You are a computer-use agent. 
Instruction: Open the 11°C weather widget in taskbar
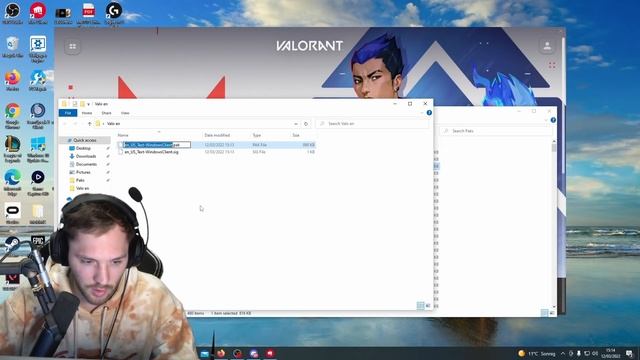[x=536, y=353]
